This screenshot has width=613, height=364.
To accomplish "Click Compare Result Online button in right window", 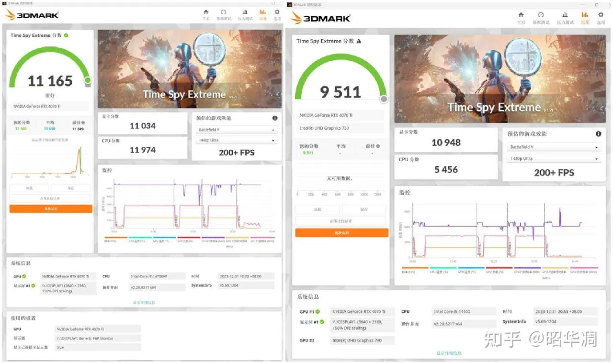I will coord(341,221).
